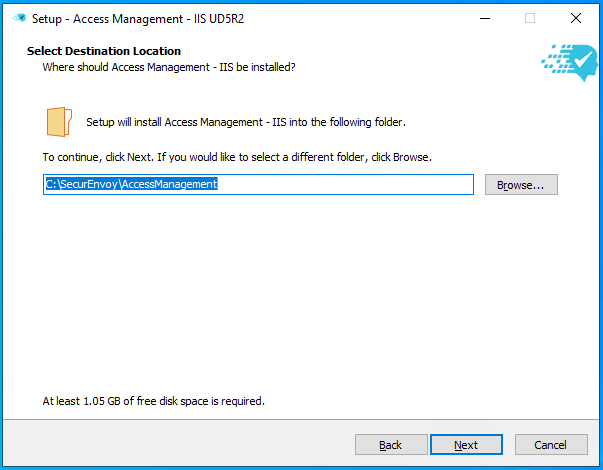Minimize the Setup window
Image resolution: width=603 pixels, height=470 pixels.
point(484,18)
